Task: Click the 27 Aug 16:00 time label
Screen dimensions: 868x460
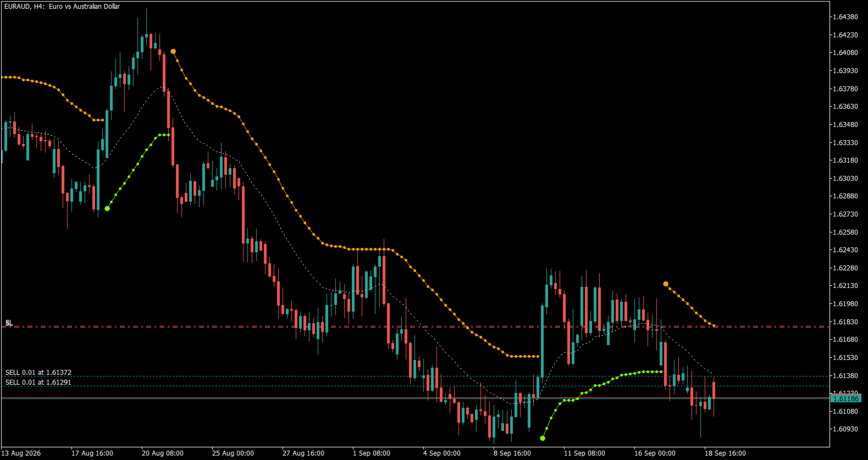Action: pos(303,453)
